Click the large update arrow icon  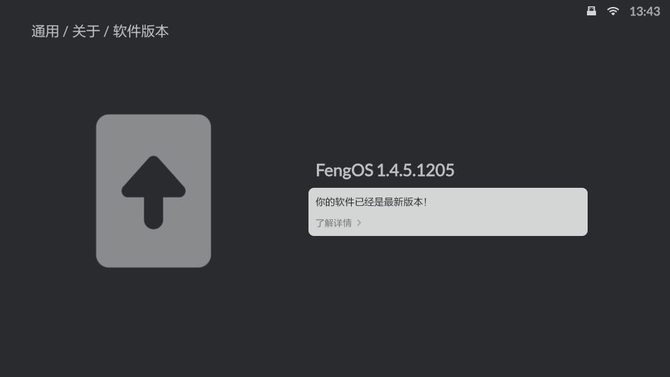(153, 192)
